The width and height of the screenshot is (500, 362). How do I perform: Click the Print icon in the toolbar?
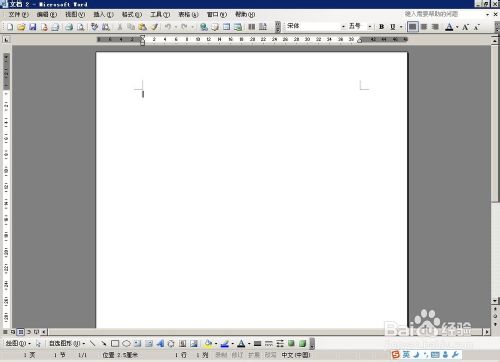(69, 27)
